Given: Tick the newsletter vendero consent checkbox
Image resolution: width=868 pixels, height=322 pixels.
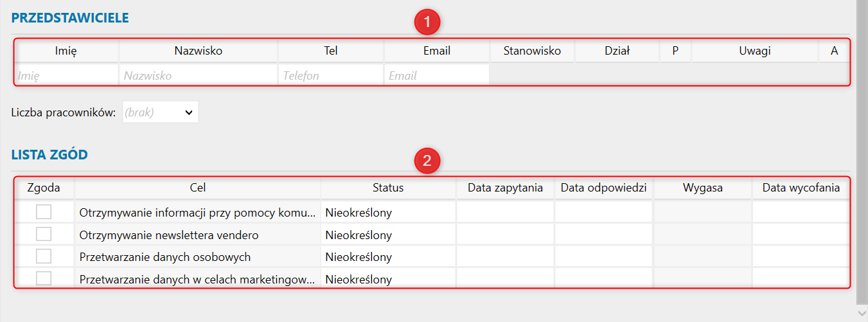Looking at the screenshot, I should pyautogui.click(x=44, y=234).
